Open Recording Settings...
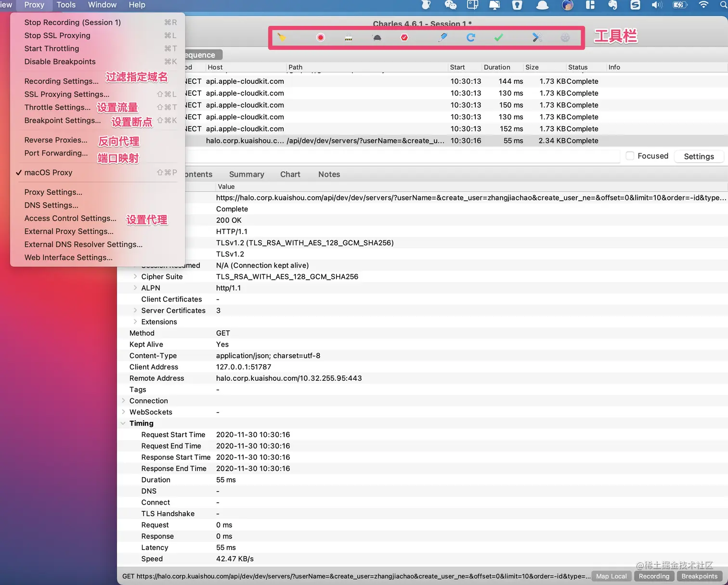728x585 pixels. (x=98, y=81)
